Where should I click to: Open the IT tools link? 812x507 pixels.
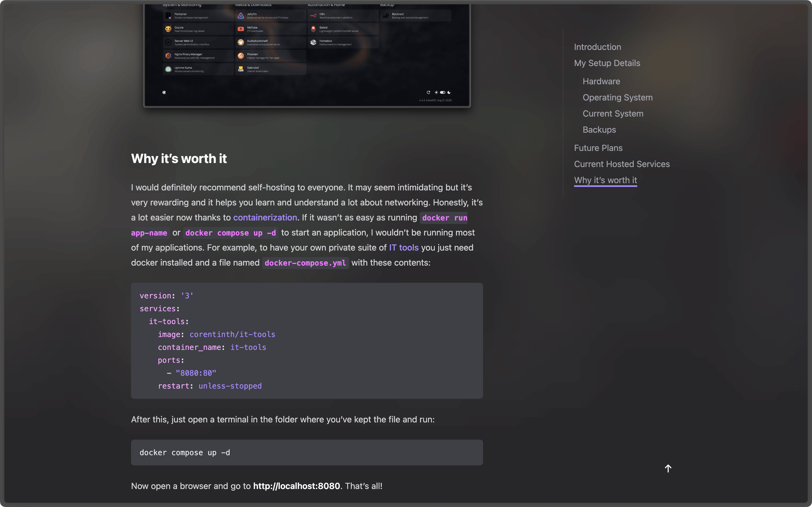coord(404,248)
